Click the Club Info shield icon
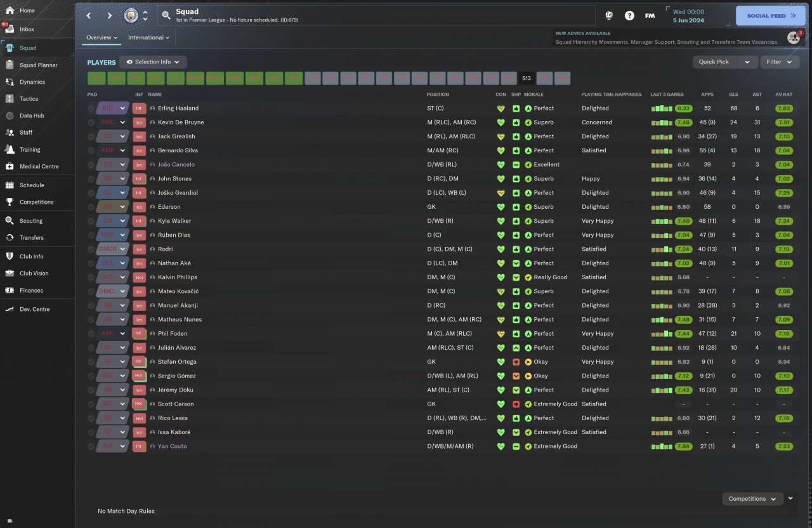 pos(10,256)
